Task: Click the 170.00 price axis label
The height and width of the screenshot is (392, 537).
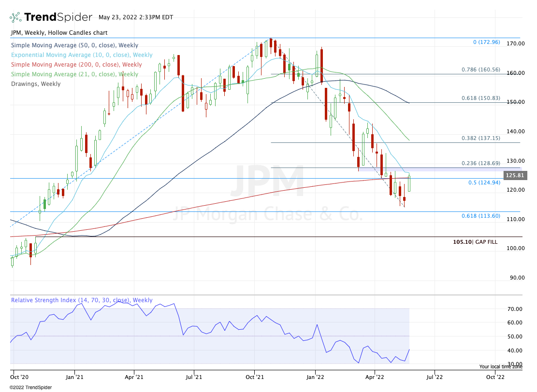Action: (515, 43)
